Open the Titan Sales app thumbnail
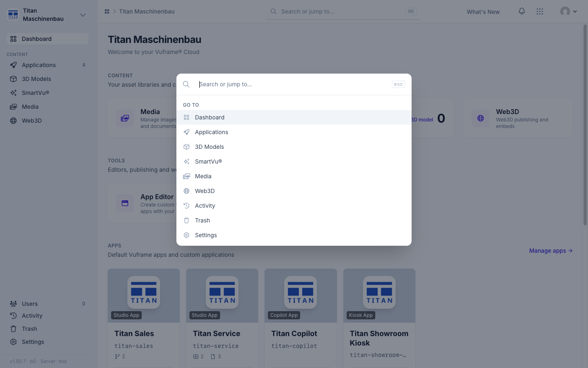588x368 pixels. click(144, 296)
